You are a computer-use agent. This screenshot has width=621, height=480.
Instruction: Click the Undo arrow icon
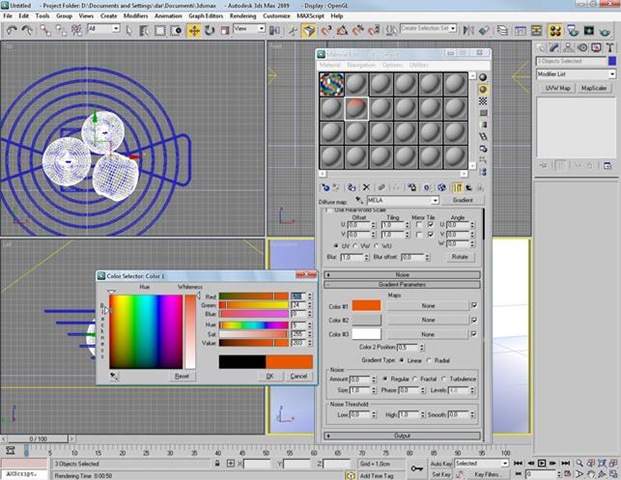[x=9, y=30]
